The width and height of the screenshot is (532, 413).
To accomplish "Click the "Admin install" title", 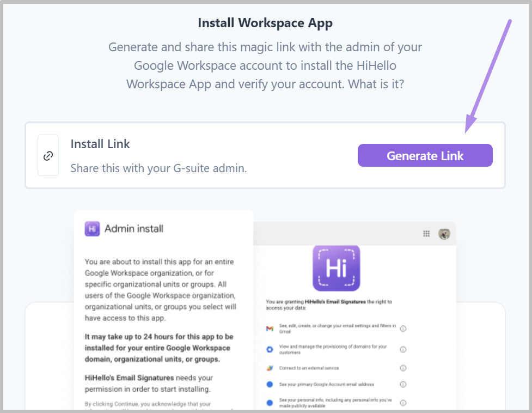I will click(134, 229).
